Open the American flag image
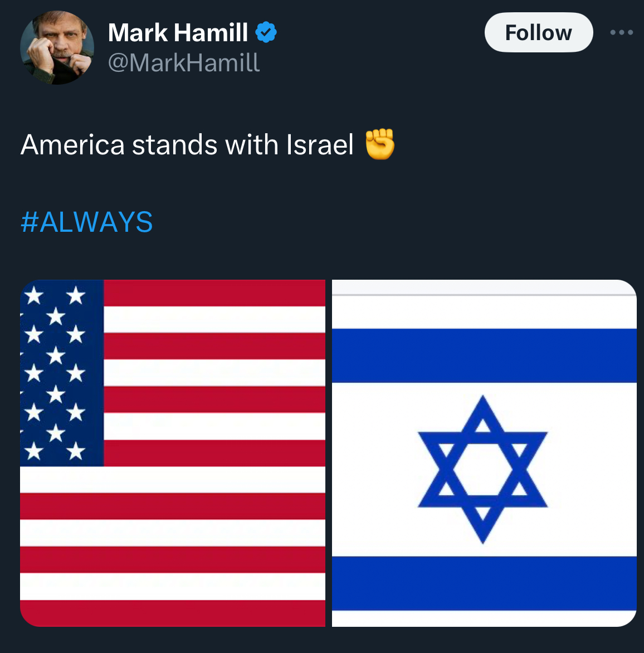The width and height of the screenshot is (644, 653). (173, 453)
